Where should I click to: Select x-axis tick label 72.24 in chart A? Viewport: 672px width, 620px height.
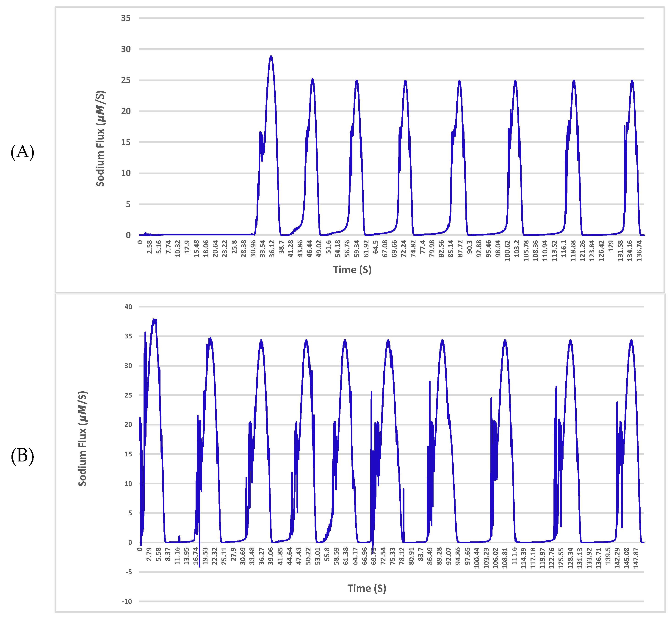point(404,249)
